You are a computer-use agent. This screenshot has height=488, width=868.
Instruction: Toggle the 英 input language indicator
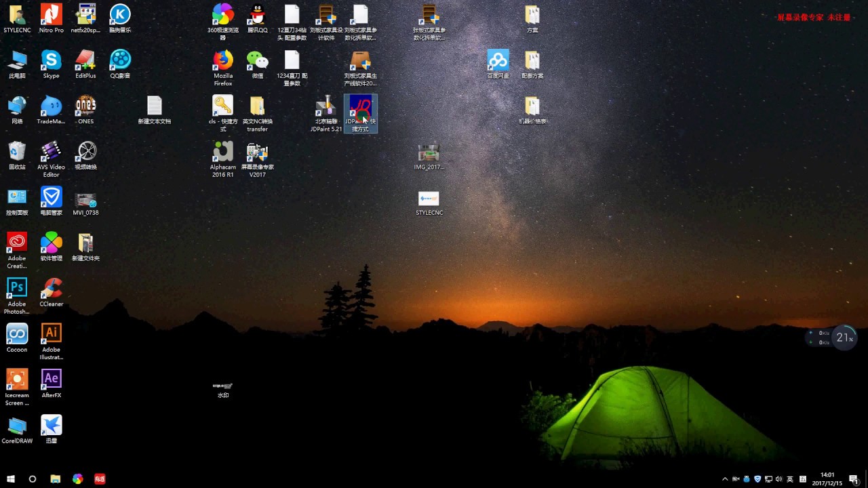tap(790, 479)
